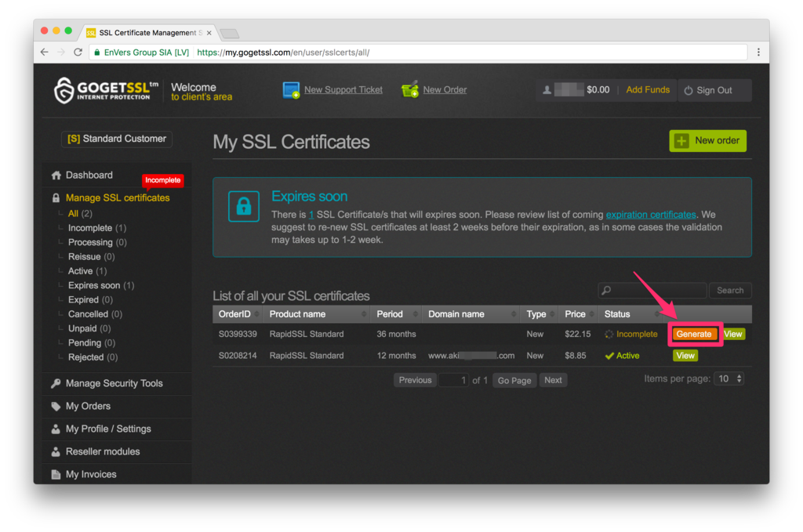The height and width of the screenshot is (532, 803).
Task: Click the Reseller modules icon
Action: [x=56, y=451]
